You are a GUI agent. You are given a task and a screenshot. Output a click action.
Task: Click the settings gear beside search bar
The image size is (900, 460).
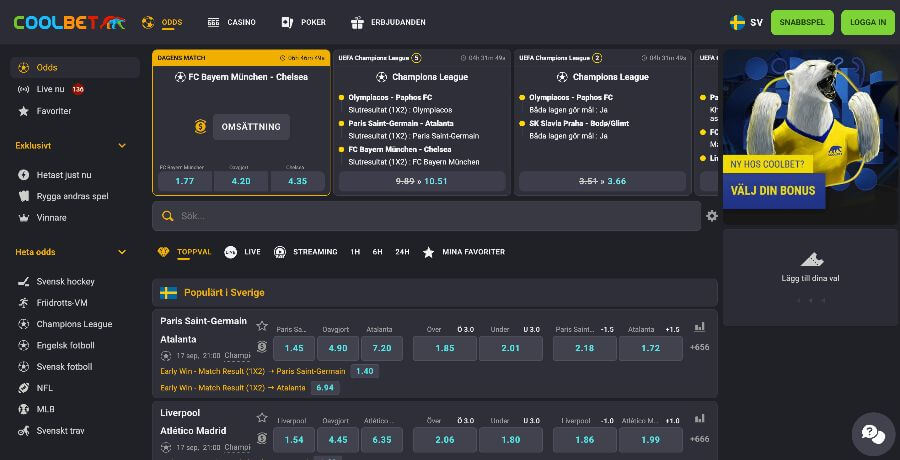coord(711,216)
